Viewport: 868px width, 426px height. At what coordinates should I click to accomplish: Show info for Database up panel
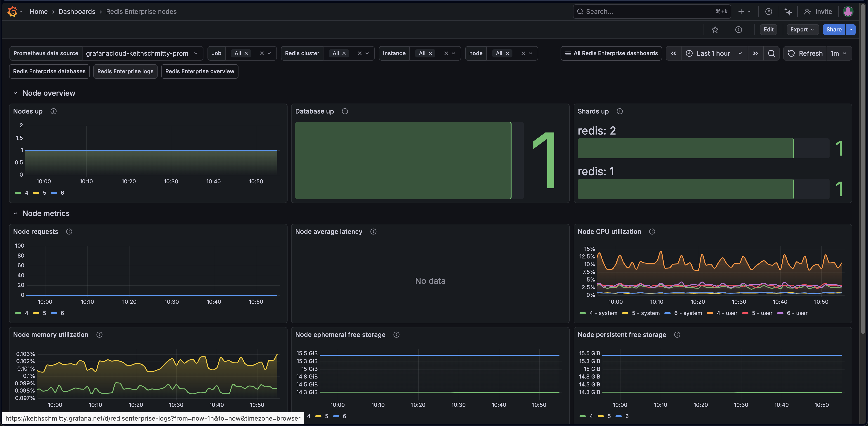(x=345, y=111)
